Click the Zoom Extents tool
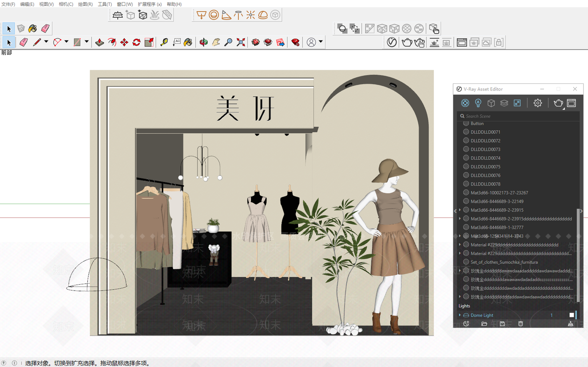Screen dimensions: 588x367 (241, 42)
